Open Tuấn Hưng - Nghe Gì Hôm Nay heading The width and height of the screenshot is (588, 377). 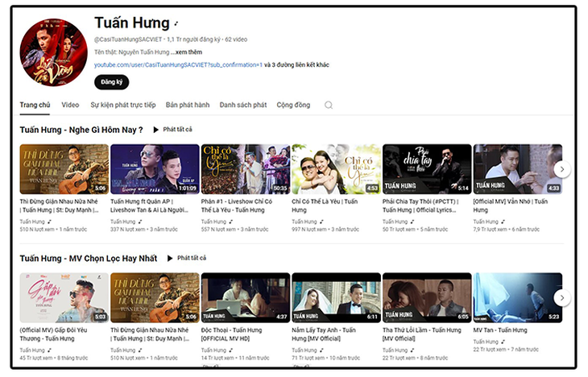pyautogui.click(x=81, y=130)
